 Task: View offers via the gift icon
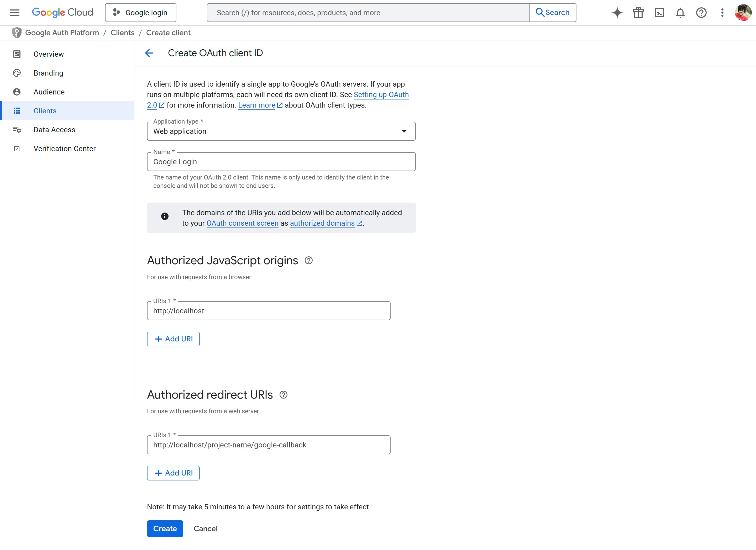click(x=638, y=12)
